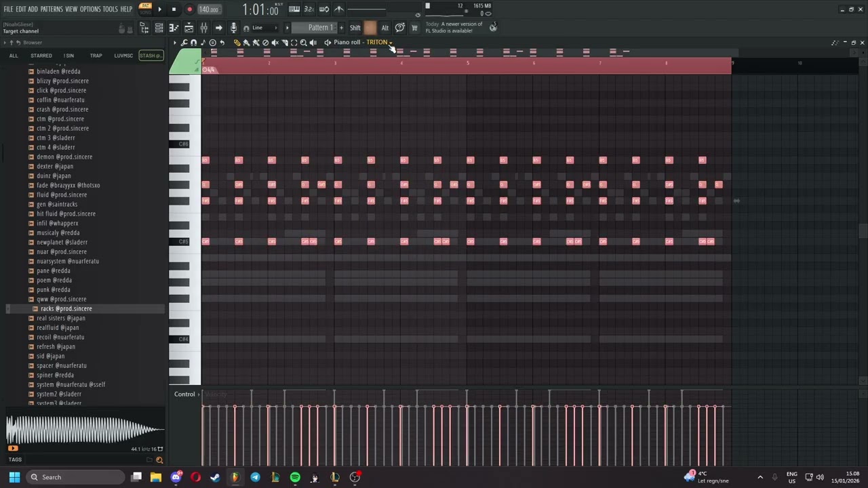Image resolution: width=868 pixels, height=488 pixels.
Task: Toggle the record button
Action: [189, 9]
